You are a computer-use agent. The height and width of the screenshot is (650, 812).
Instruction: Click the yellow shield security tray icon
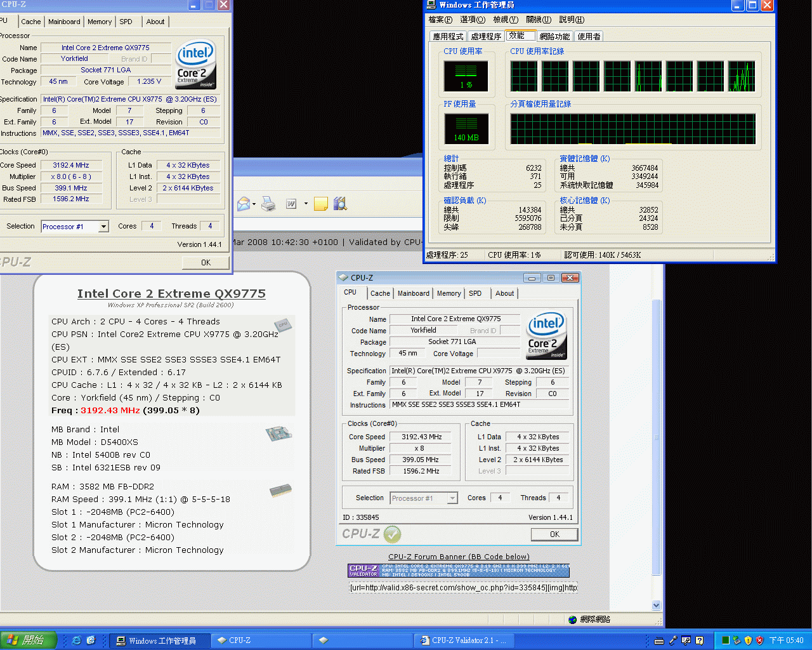point(748,640)
